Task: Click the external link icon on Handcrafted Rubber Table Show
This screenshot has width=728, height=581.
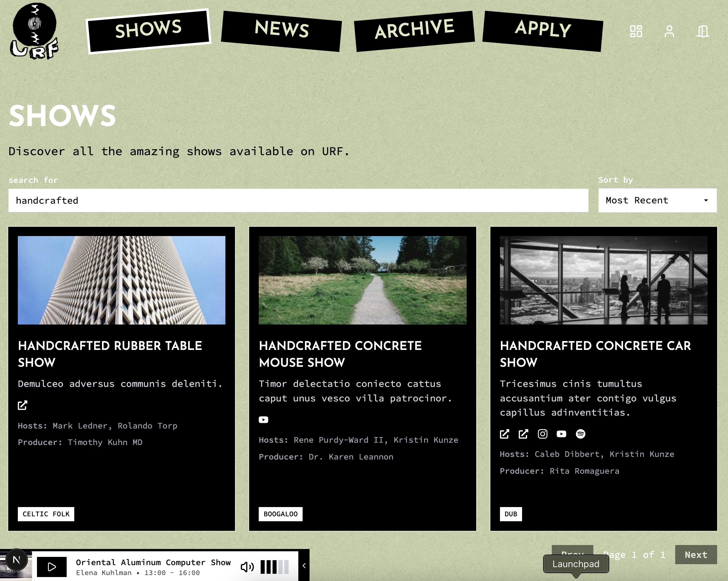Action: (x=22, y=405)
